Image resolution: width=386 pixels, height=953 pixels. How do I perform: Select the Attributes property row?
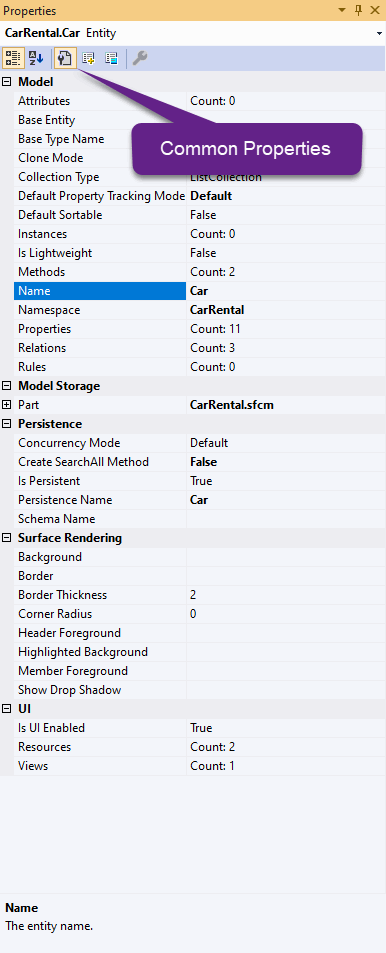pyautogui.click(x=199, y=101)
